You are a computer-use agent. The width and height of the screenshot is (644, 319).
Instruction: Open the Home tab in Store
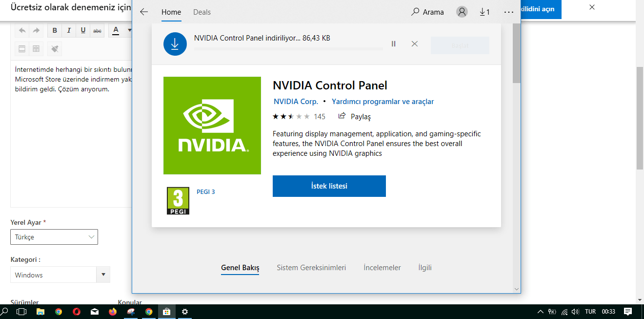(x=171, y=12)
